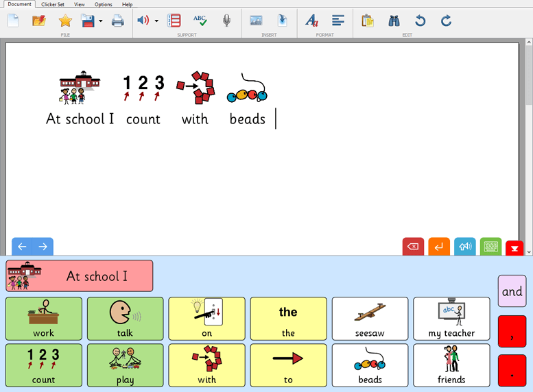Expand the Save dropdown arrow

click(x=101, y=21)
